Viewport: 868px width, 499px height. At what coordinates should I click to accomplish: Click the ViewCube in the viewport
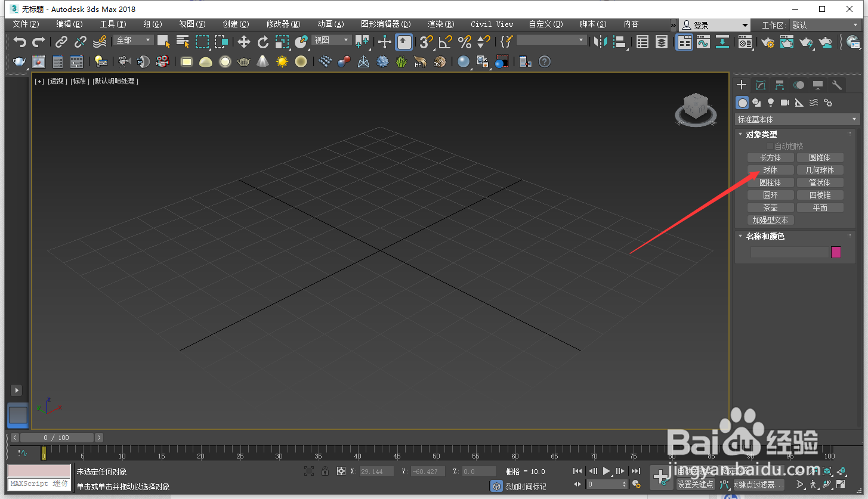pos(695,110)
